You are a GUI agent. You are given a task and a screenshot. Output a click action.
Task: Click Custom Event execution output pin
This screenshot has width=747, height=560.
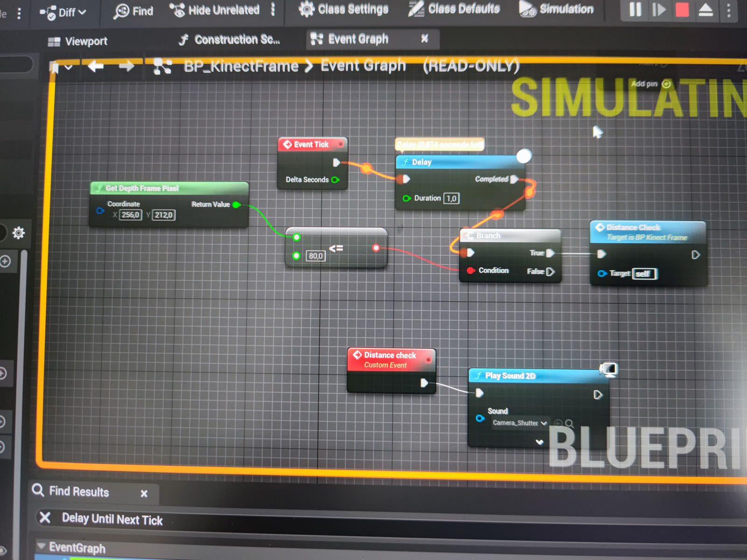coord(424,383)
